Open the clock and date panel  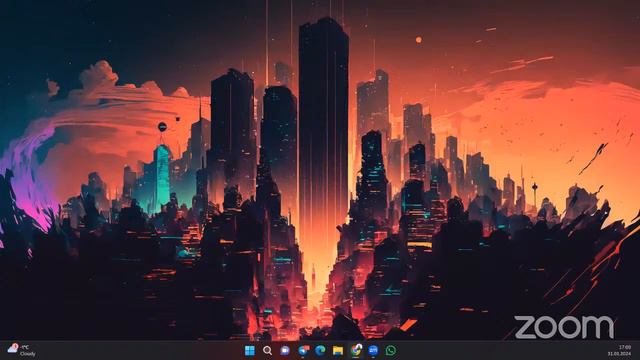[619, 350]
